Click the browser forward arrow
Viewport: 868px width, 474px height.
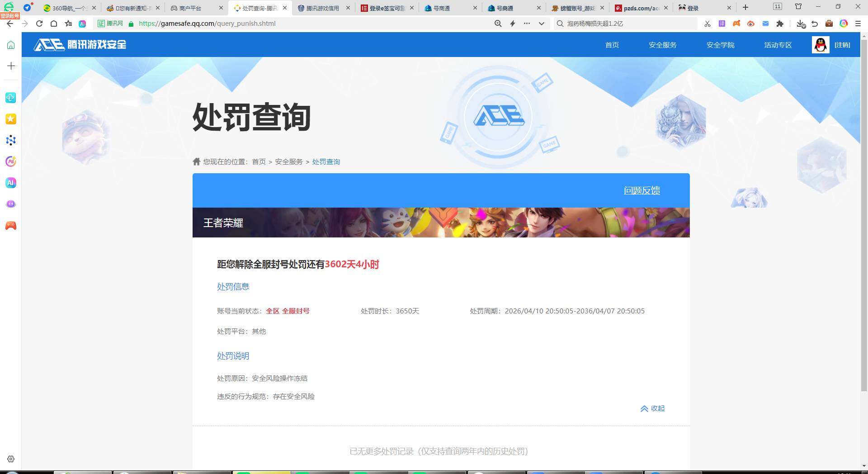(25, 24)
